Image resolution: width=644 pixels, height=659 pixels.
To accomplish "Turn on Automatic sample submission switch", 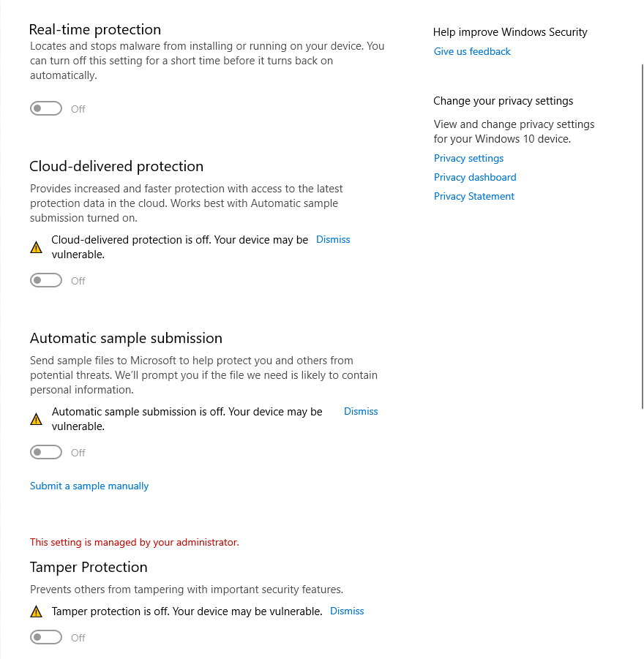I will click(x=46, y=453).
